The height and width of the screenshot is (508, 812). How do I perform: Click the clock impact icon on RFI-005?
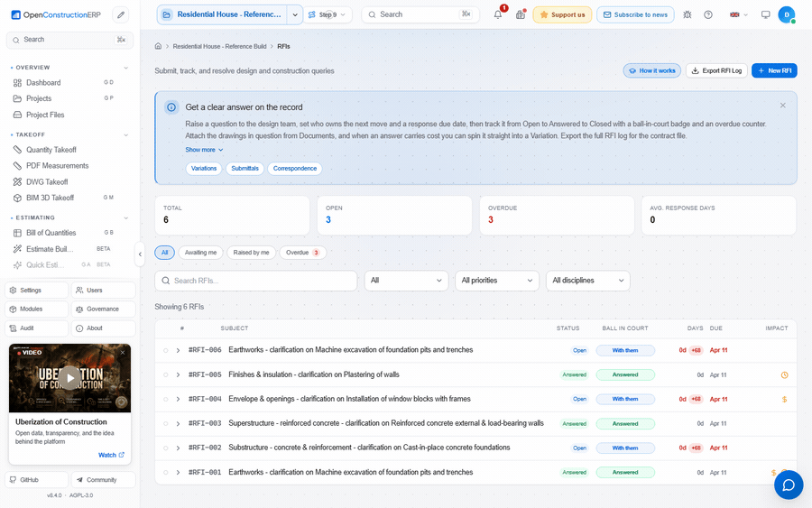pyautogui.click(x=784, y=375)
